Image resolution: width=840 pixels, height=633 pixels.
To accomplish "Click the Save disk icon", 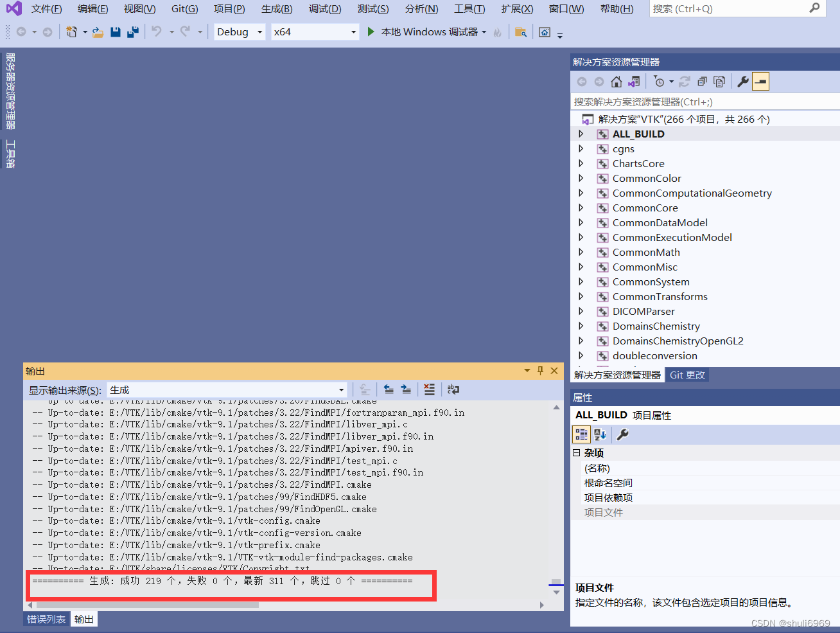I will 116,32.
